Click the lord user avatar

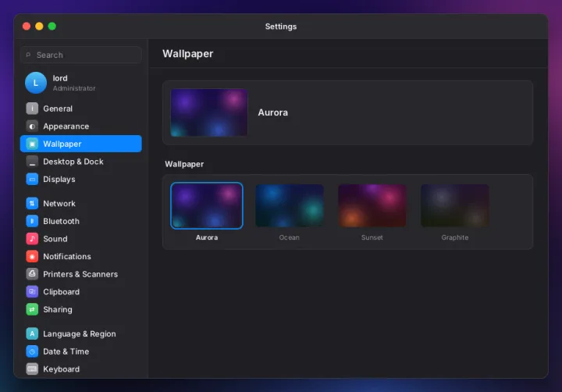pos(35,83)
